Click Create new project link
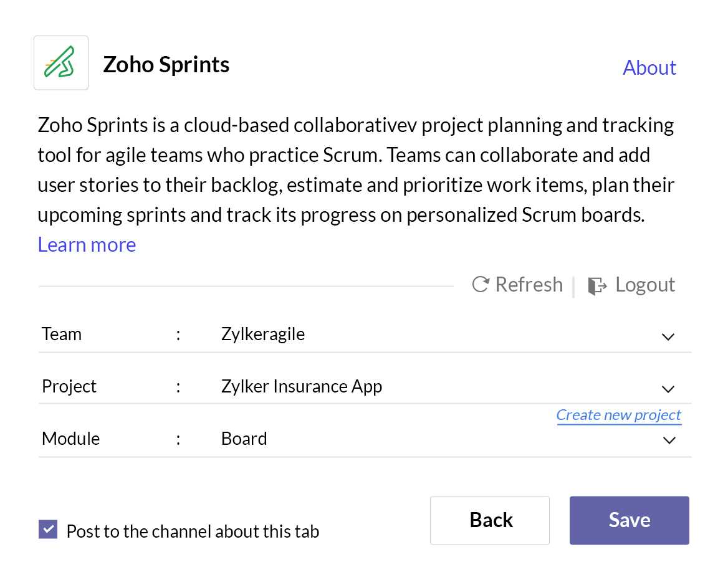The image size is (728, 580). pyautogui.click(x=618, y=415)
